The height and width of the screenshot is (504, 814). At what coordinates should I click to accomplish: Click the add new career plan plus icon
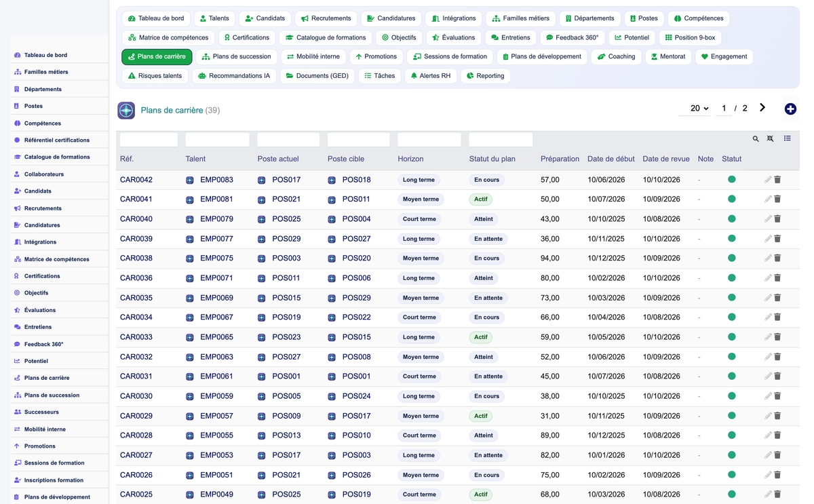point(790,109)
